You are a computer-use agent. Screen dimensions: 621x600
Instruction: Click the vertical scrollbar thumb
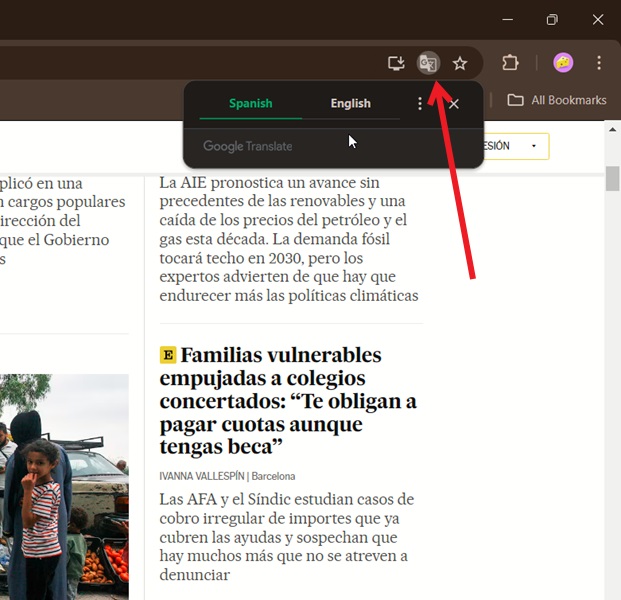pyautogui.click(x=612, y=179)
